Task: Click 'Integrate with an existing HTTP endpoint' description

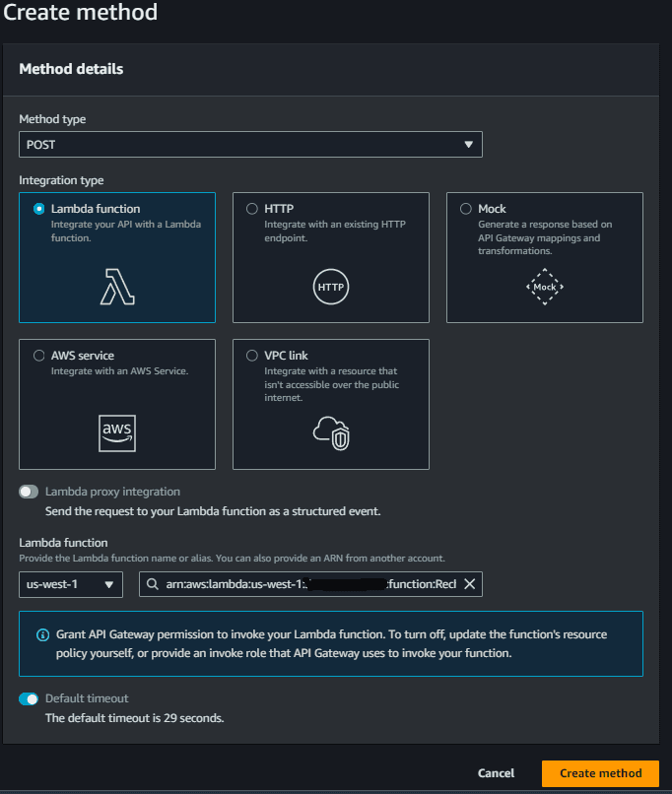Action: 335,231
